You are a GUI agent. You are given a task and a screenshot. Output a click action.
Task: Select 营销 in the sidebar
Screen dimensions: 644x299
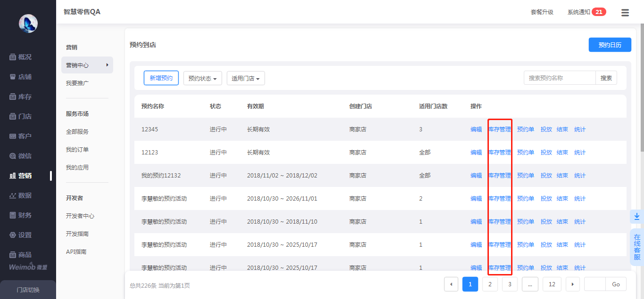tap(21, 176)
